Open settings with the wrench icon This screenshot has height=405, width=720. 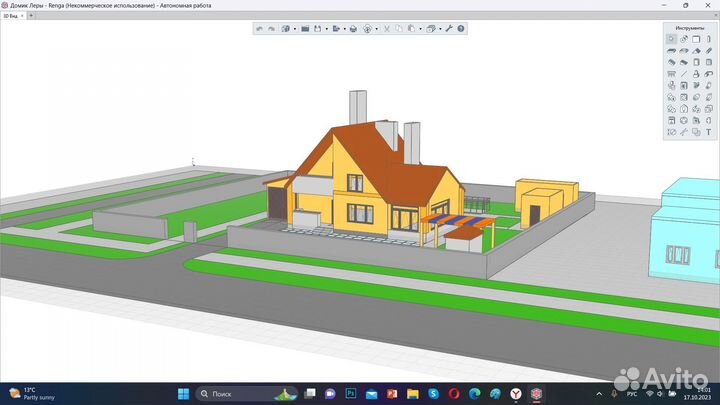[448, 29]
